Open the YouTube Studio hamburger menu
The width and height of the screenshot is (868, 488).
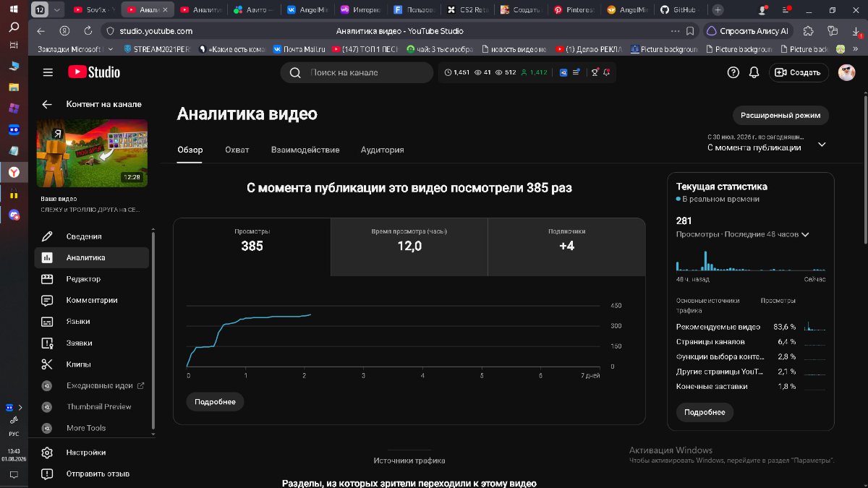coord(48,72)
